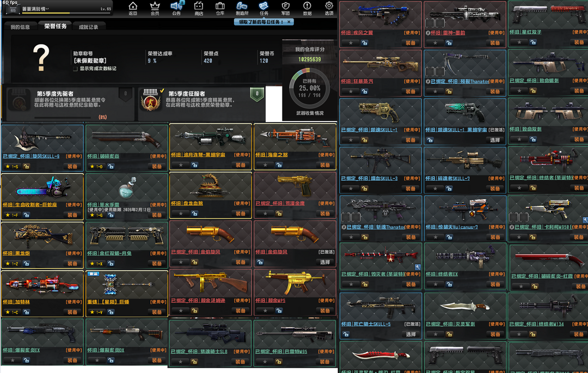Open the 仓库 warehouse briefcase icon
The image size is (588, 373).
click(x=220, y=8)
